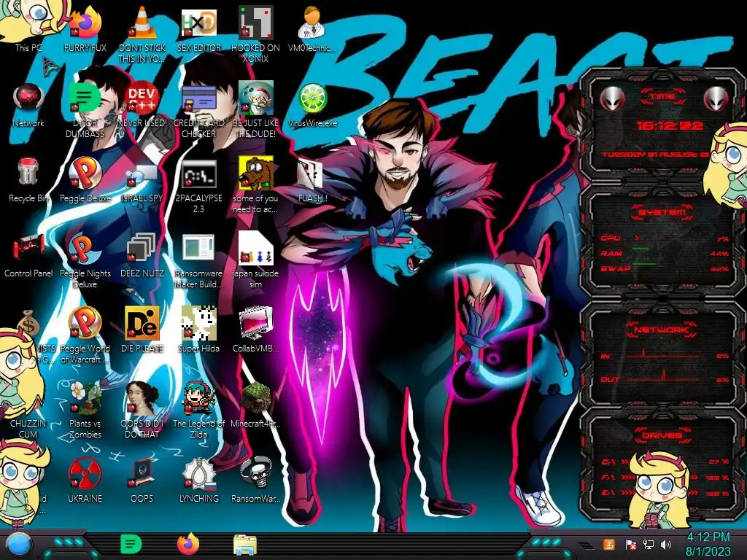This screenshot has height=560, width=747.
Task: Click the right alien head in the widget
Action: (715, 98)
